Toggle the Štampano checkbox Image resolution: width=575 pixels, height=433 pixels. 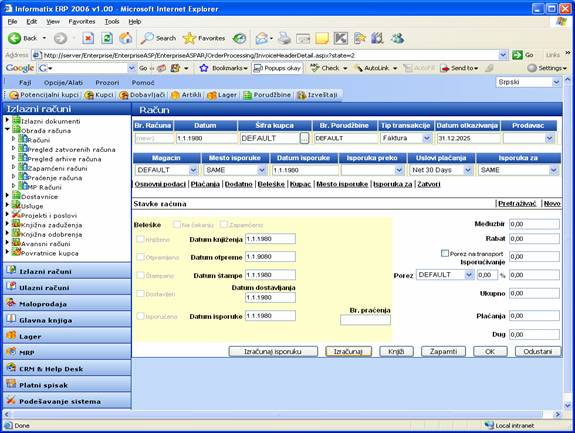[140, 275]
